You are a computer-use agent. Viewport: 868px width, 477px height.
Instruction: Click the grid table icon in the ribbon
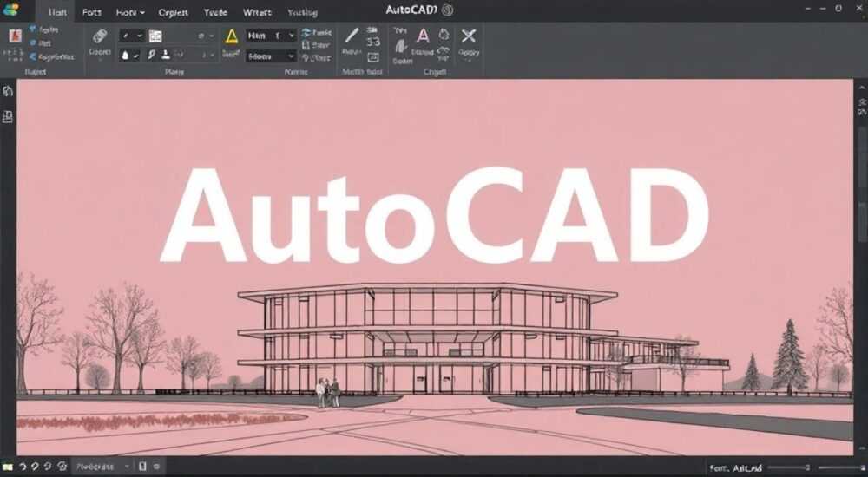[155, 36]
